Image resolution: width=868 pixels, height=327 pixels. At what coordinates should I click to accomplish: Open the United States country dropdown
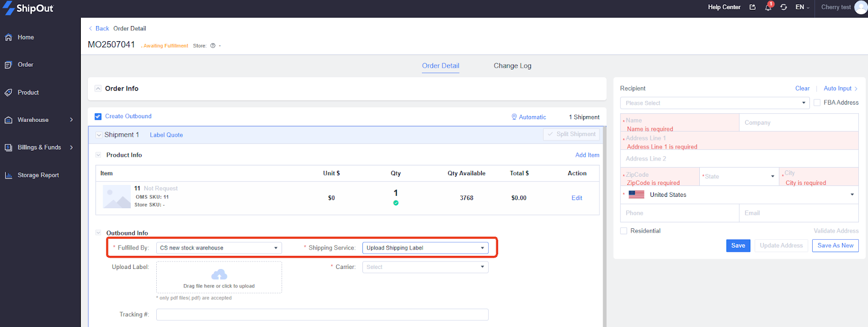(739, 195)
